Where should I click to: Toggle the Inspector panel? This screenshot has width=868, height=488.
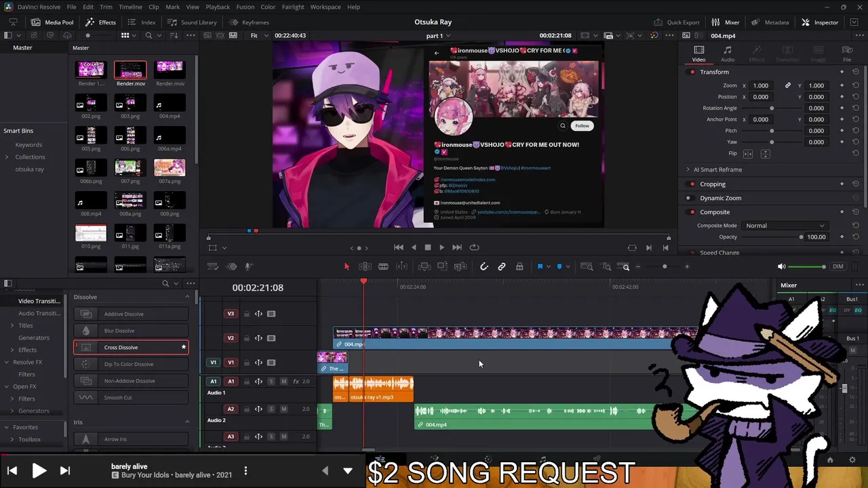(x=820, y=22)
